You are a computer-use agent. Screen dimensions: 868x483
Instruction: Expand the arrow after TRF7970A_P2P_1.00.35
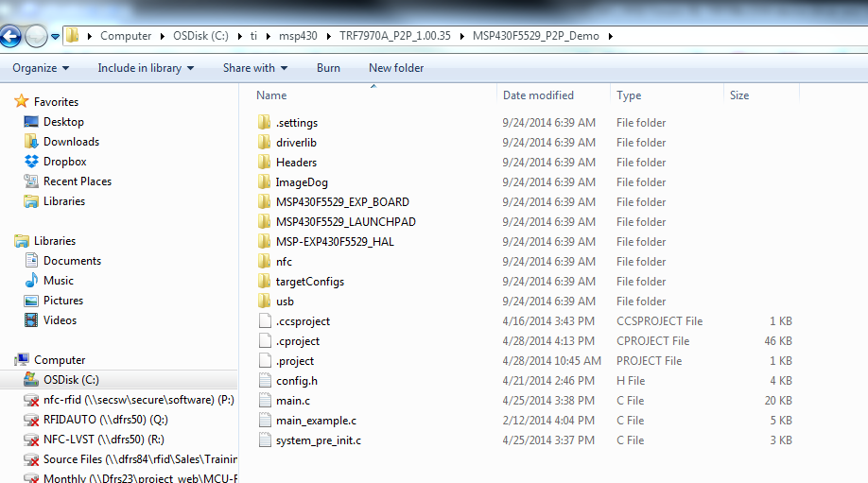point(462,36)
